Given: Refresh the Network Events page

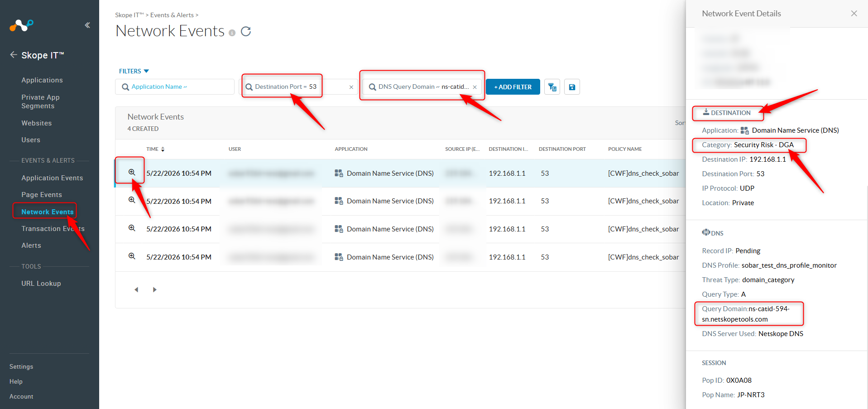Looking at the screenshot, I should 246,31.
